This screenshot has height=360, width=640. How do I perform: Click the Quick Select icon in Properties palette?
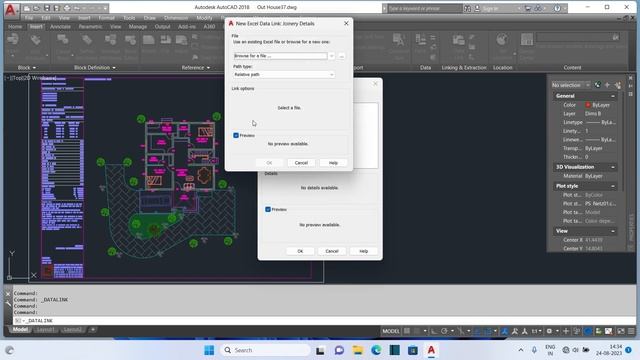pyautogui.click(x=618, y=85)
